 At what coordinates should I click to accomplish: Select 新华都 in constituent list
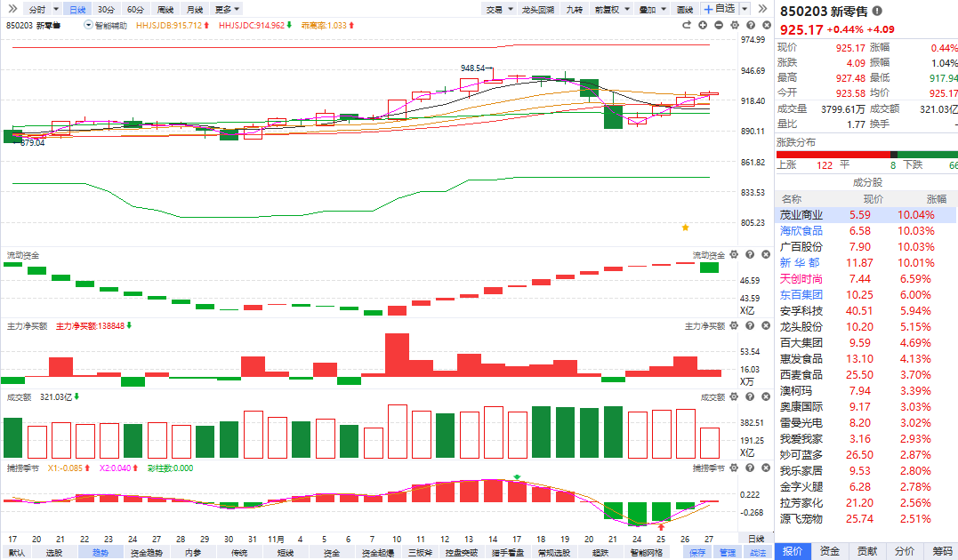[x=799, y=262]
